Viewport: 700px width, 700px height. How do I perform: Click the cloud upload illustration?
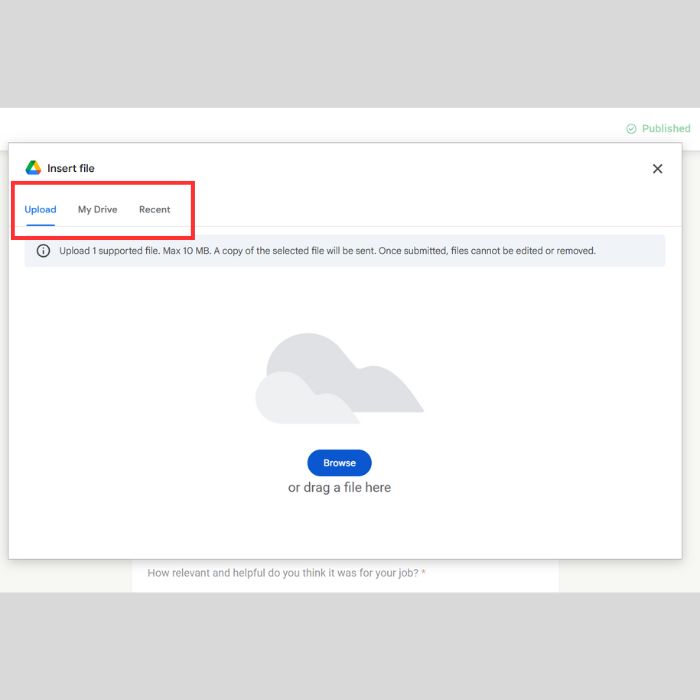(x=339, y=379)
